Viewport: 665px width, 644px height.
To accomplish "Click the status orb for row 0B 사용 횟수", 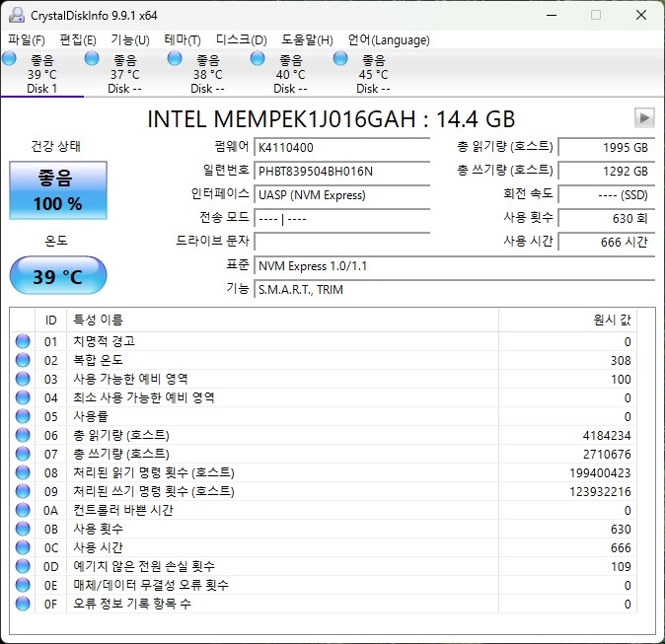I will coord(23,529).
